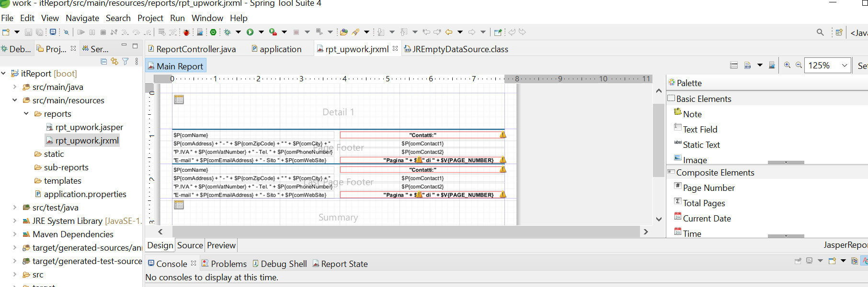This screenshot has width=868, height=287.
Task: Switch to the Preview editor tab
Action: coord(221,245)
